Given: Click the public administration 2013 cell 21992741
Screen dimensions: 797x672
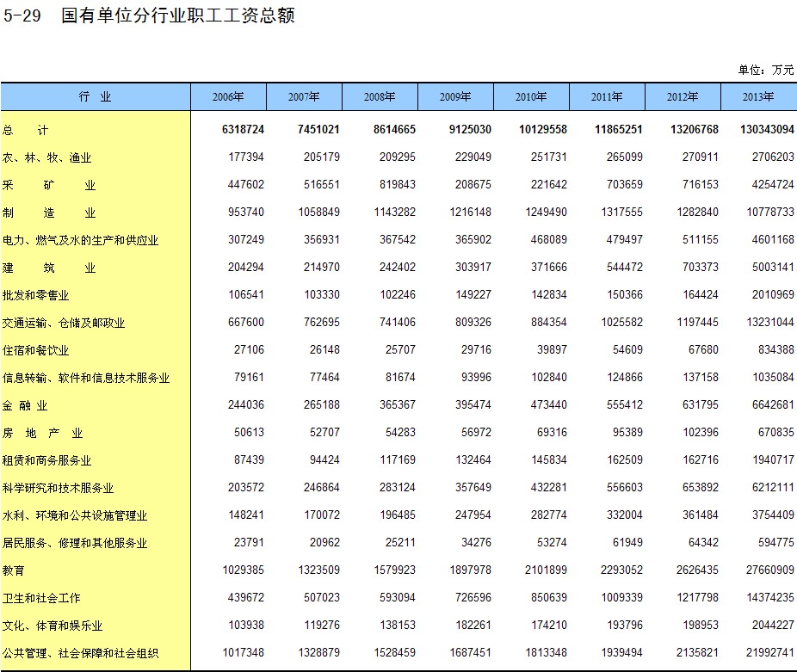Looking at the screenshot, I should (x=770, y=652).
